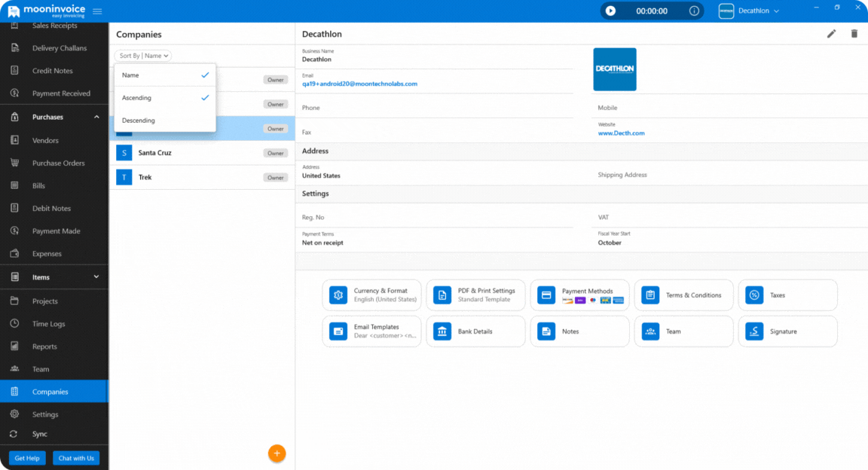Image resolution: width=868 pixels, height=470 pixels.
Task: Click the Reports chart icon
Action: [14, 346]
